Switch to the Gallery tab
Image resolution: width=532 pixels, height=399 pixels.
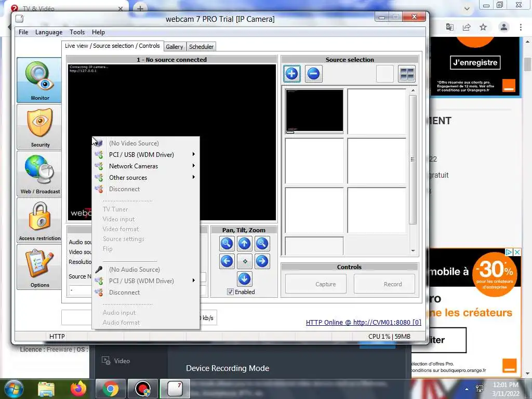pos(175,47)
